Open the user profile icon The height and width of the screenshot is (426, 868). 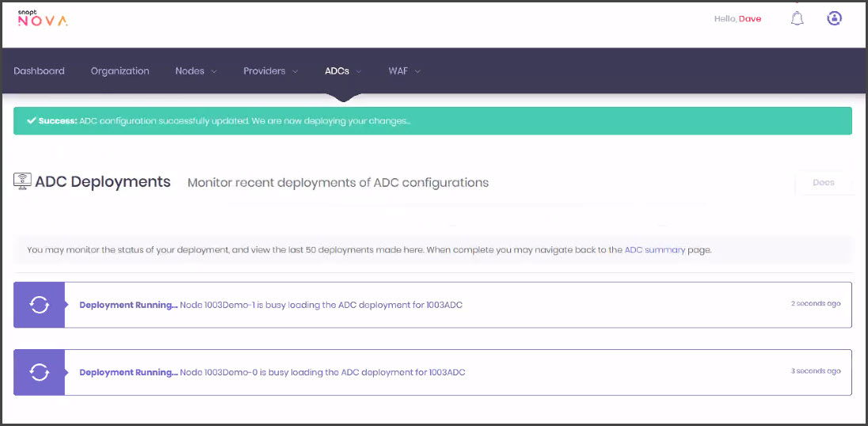coord(834,18)
